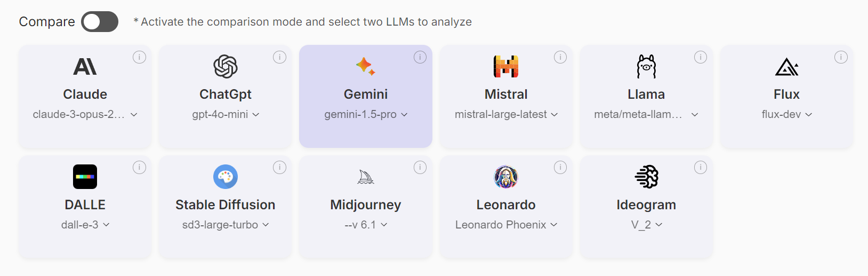This screenshot has height=276, width=868.
Task: Click the Stable Diffusion palette icon
Action: [226, 177]
